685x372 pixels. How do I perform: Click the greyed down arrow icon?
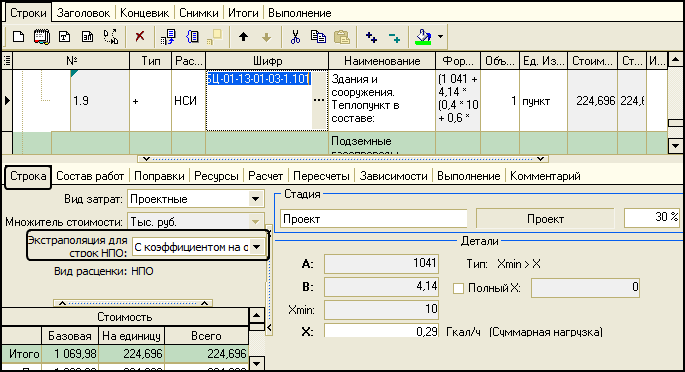266,38
